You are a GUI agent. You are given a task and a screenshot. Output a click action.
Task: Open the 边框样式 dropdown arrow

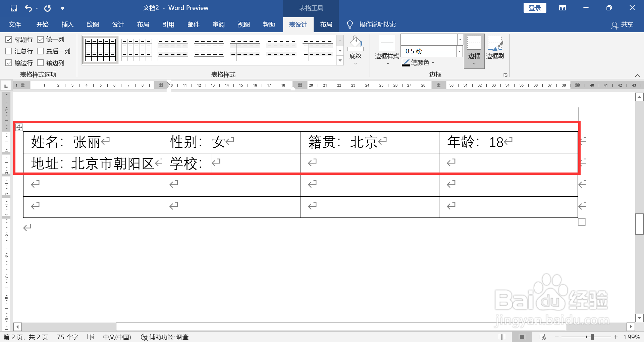[x=388, y=64]
